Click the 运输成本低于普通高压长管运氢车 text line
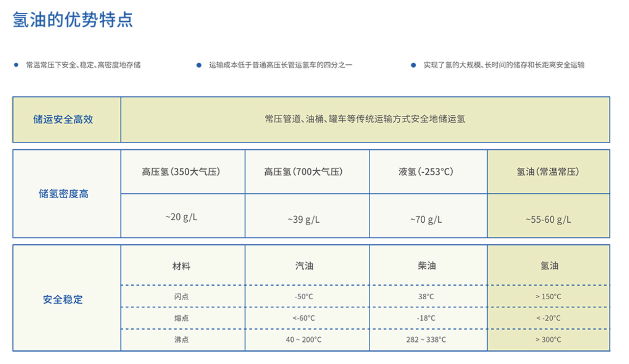Image resolution: width=629 pixels, height=364 pixels. [280, 65]
